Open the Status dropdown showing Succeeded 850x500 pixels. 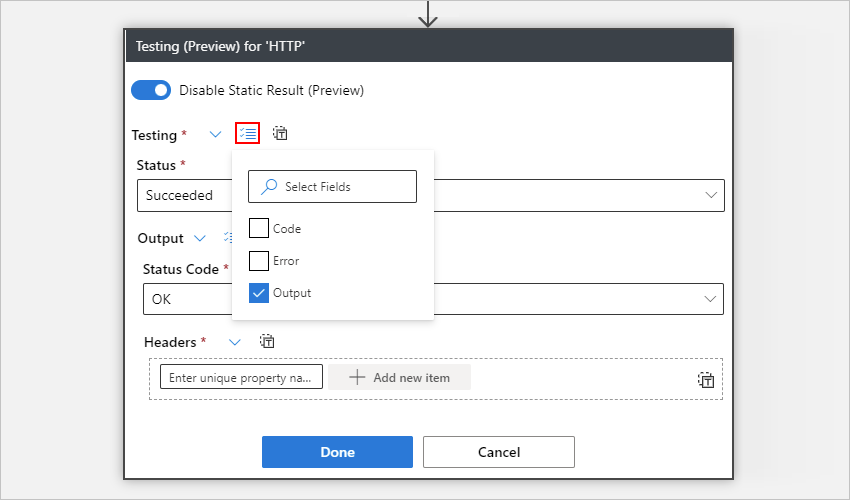coord(711,195)
